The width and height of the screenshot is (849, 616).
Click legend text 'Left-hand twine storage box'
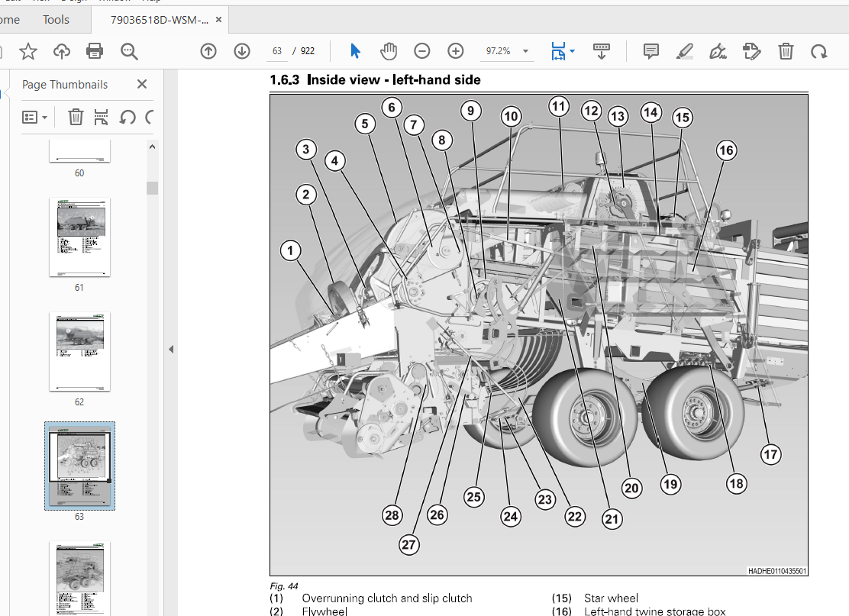click(654, 611)
